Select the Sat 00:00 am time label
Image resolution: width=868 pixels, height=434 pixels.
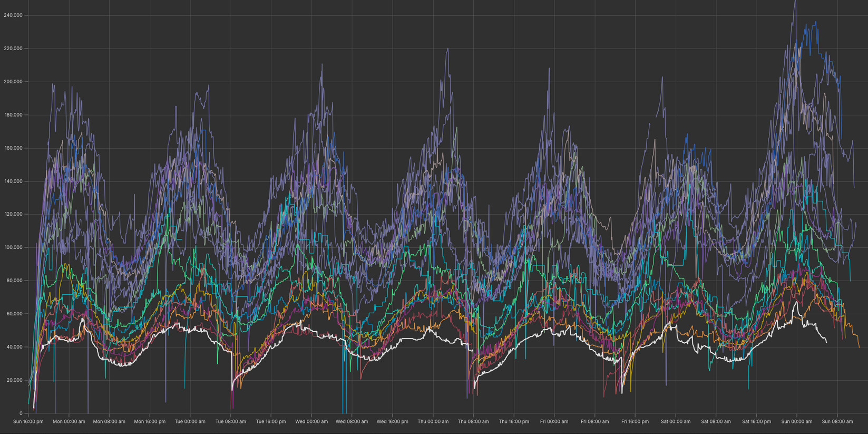coord(676,421)
